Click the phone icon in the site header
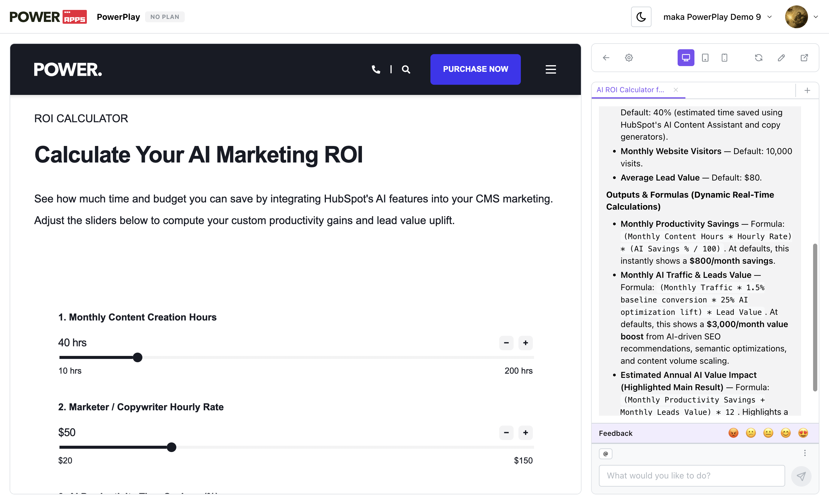This screenshot has height=504, width=829. 376,69
